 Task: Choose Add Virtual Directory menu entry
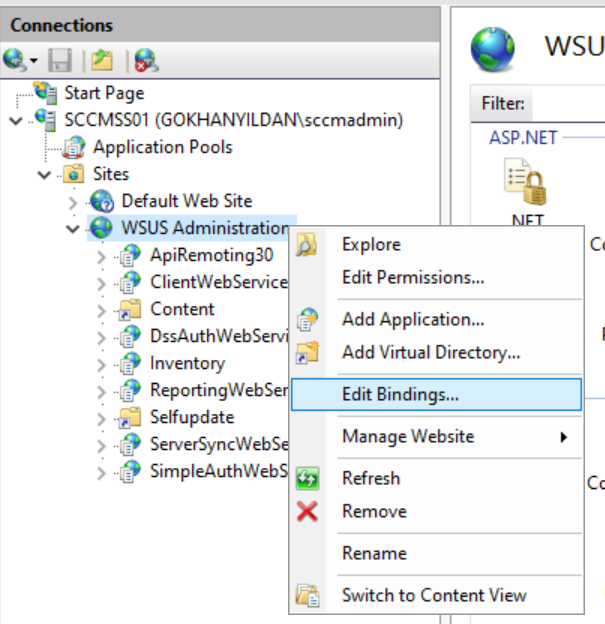pyautogui.click(x=436, y=353)
